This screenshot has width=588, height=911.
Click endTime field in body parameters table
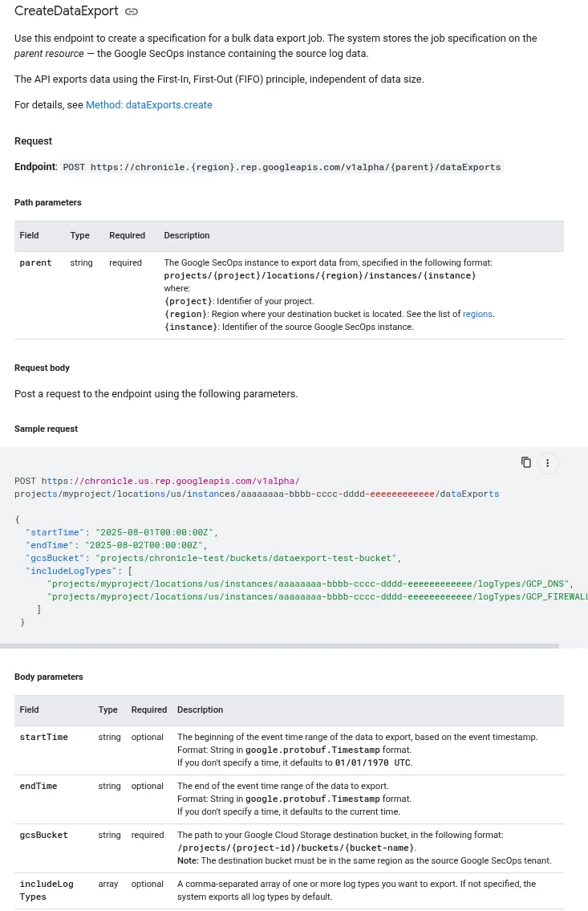pos(39,786)
